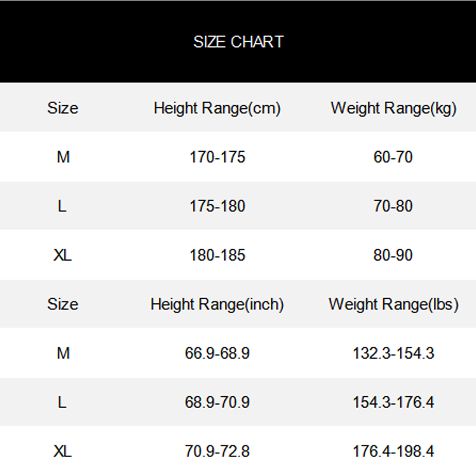
Task: Select the 175-180 height value
Action: point(217,206)
